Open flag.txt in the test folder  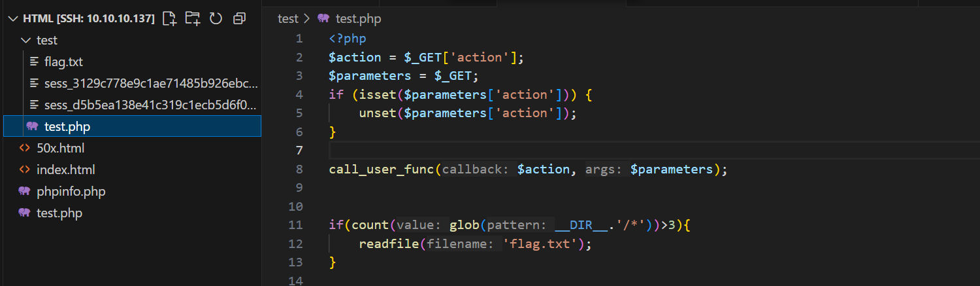click(63, 62)
